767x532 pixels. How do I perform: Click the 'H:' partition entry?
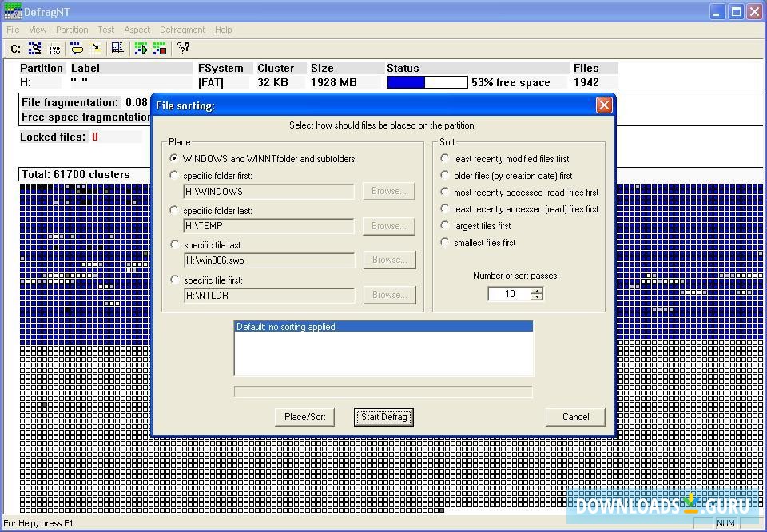pyautogui.click(x=26, y=82)
